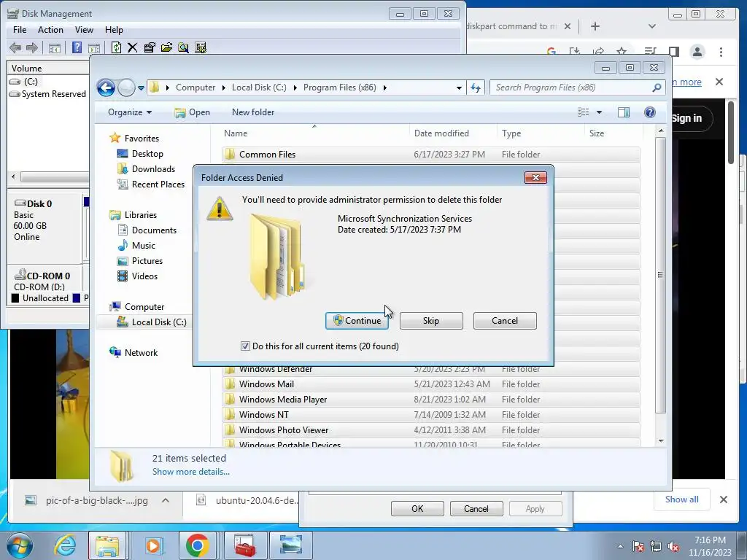Go back with Explorer's blue back arrow

[x=106, y=87]
